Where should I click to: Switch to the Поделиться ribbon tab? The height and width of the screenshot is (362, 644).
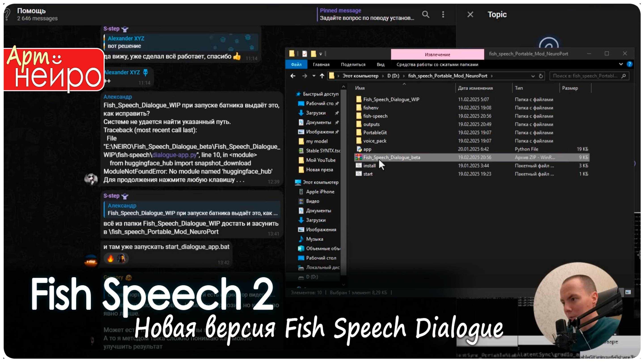pos(353,64)
